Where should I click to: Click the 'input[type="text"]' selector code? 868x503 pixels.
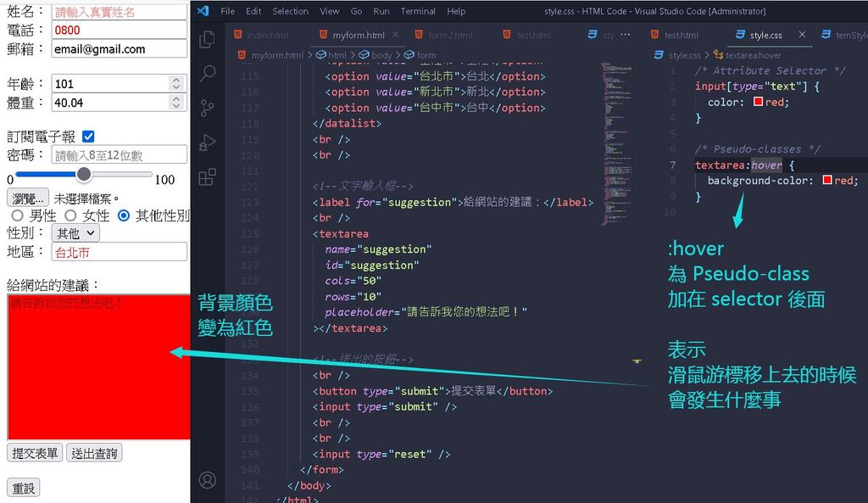point(751,86)
